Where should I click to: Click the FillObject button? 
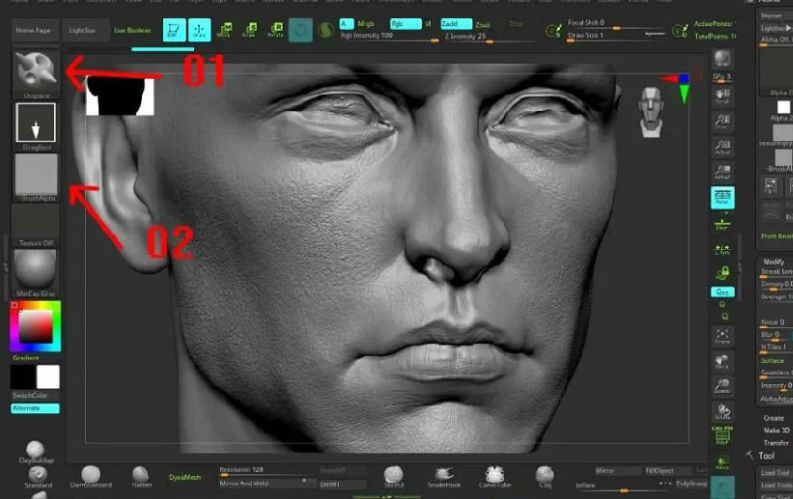tap(668, 471)
